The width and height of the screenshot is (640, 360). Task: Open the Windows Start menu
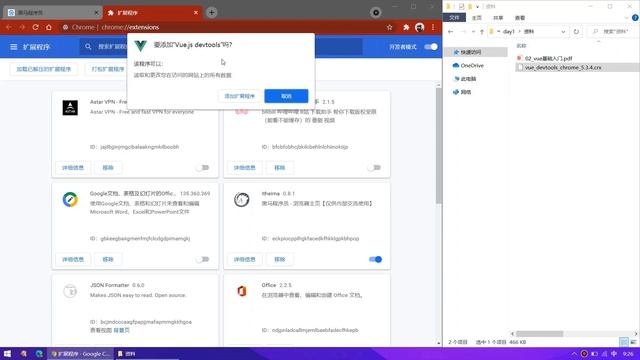[x=7, y=353]
